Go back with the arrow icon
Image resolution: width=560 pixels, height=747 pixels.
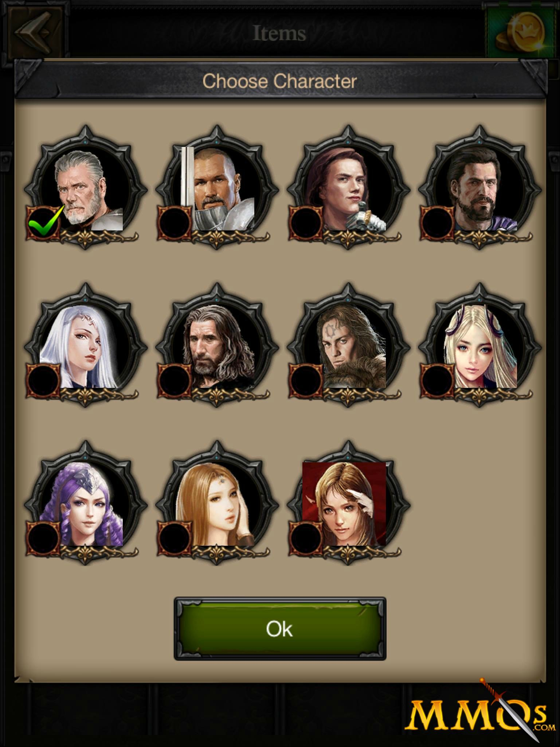coord(32,34)
